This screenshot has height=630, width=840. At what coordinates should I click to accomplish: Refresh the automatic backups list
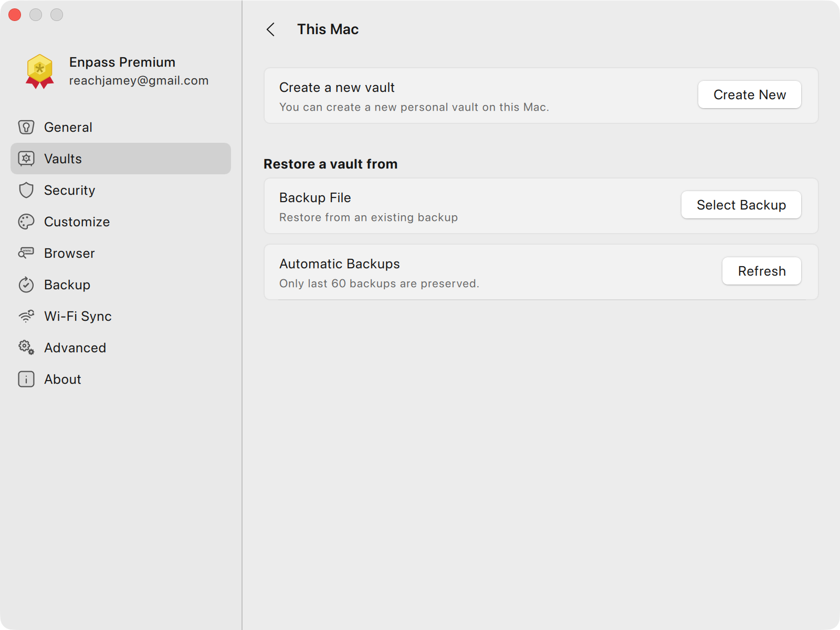pos(761,271)
